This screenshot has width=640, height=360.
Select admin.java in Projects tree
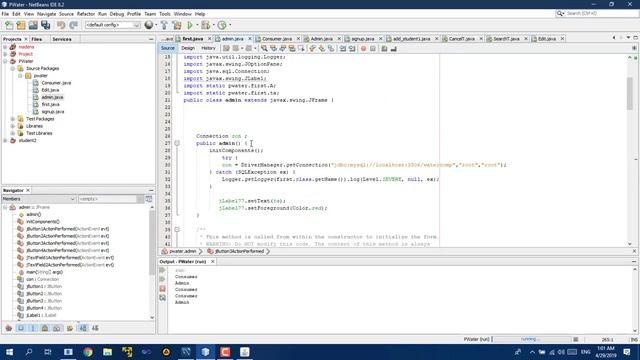(52, 97)
